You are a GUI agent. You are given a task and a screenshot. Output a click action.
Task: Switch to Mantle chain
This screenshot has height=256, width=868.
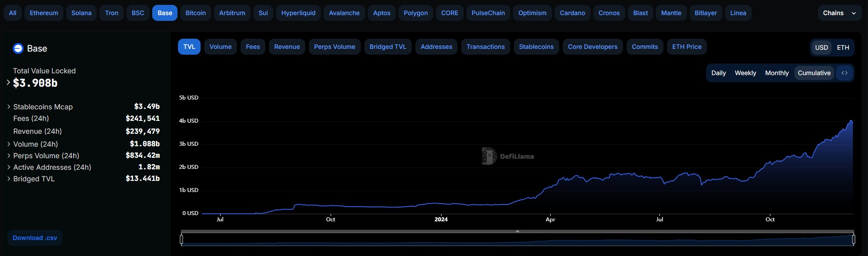click(671, 13)
